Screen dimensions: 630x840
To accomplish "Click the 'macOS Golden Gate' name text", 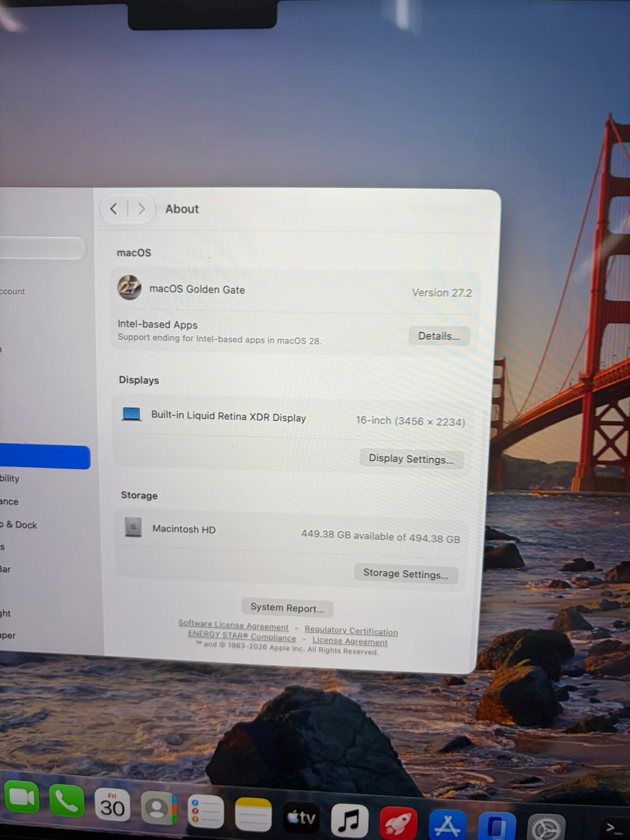I will click(x=197, y=289).
